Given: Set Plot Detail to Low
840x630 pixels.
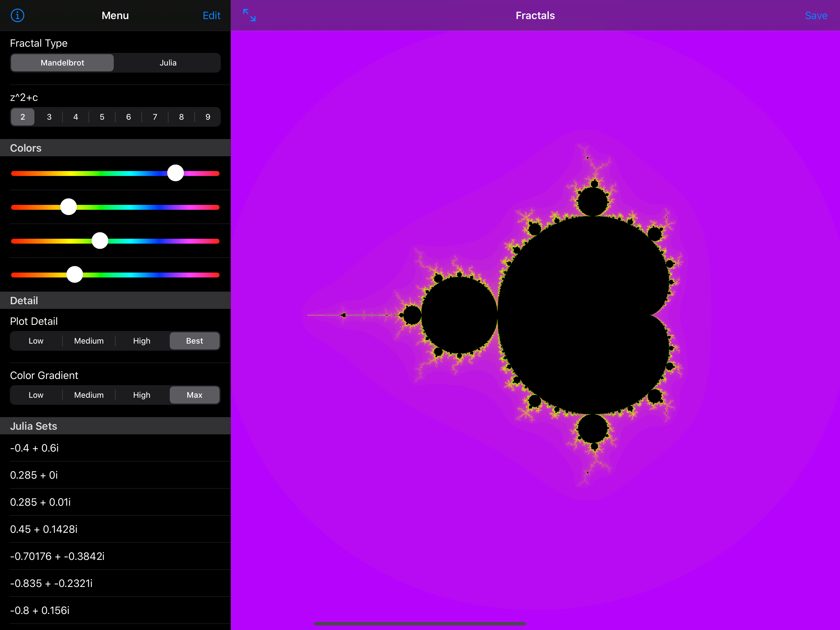Looking at the screenshot, I should (x=36, y=341).
